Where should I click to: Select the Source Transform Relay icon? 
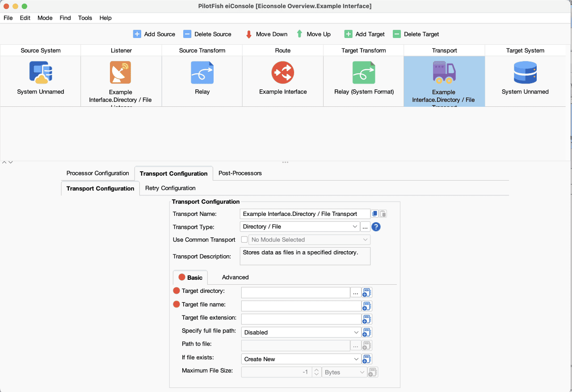pos(202,72)
